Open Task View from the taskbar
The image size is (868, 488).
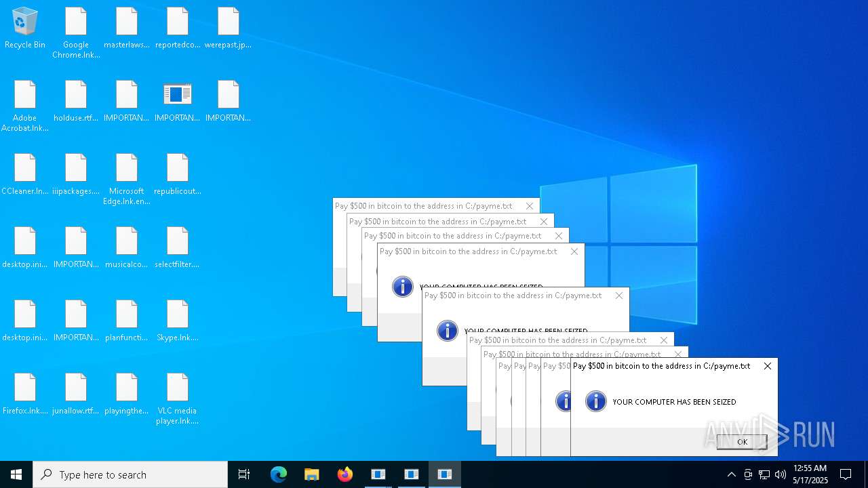(x=244, y=474)
